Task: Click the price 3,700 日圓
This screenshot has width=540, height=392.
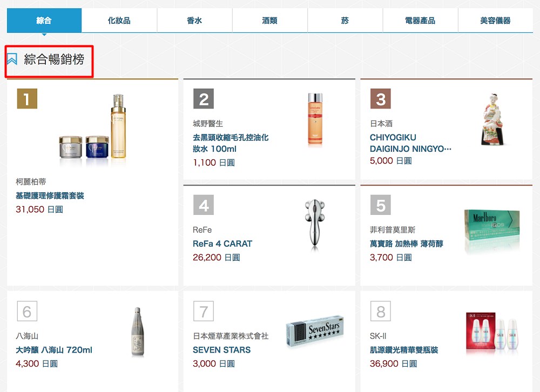Action: tap(391, 258)
